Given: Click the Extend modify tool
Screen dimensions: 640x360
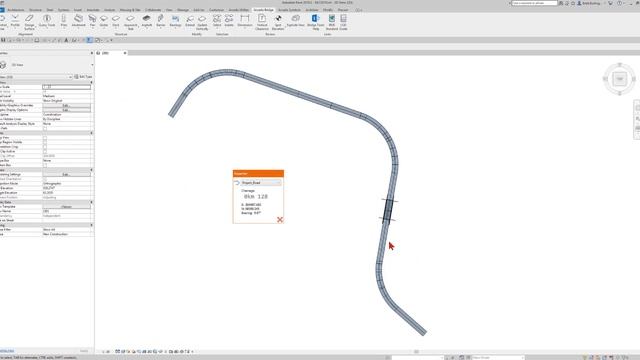Looking at the screenshot, I should pyautogui.click(x=190, y=21).
